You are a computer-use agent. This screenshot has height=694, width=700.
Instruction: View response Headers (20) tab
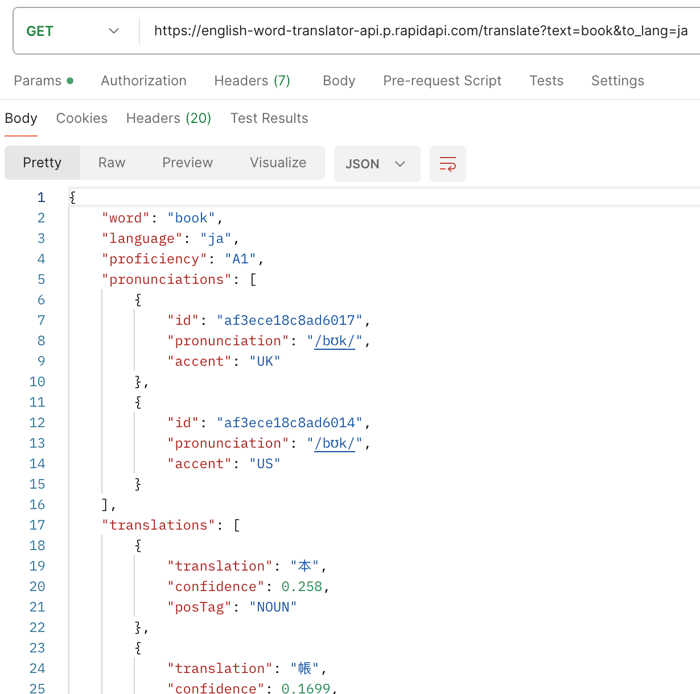(168, 118)
